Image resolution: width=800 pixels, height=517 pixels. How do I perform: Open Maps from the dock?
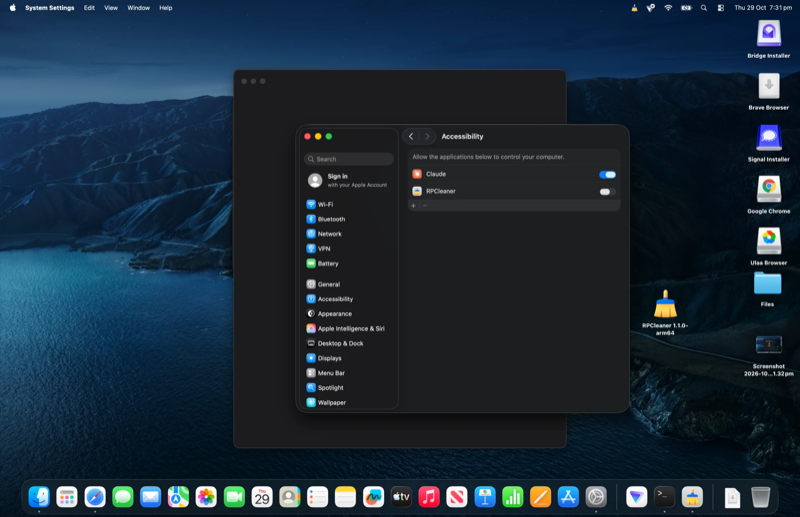click(x=178, y=497)
